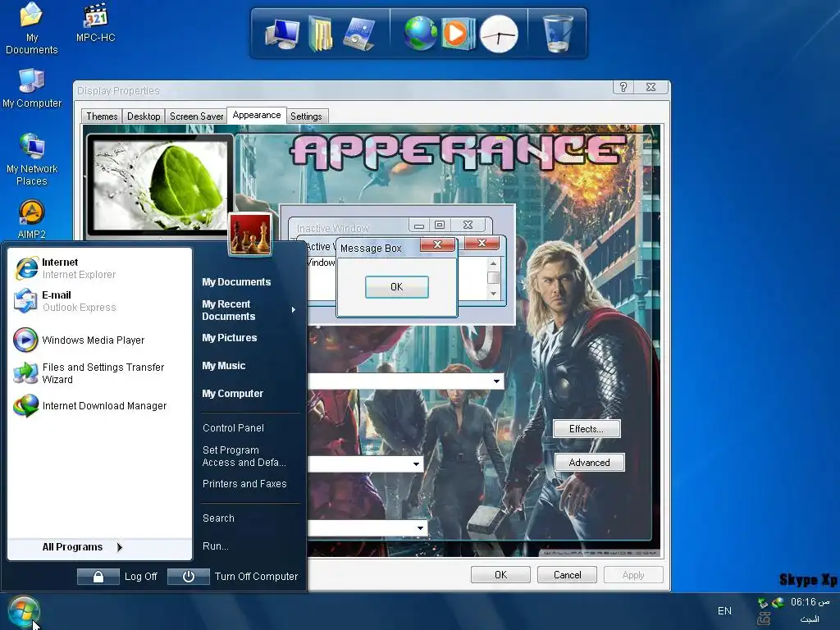Click the chess user picture on the Start menu
Screen dimensions: 840x630
click(250, 234)
